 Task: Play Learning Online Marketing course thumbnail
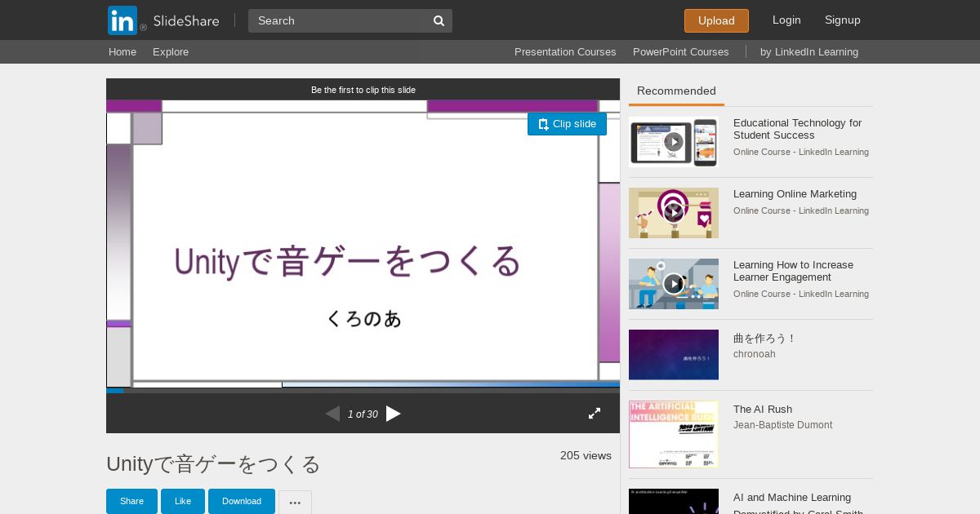[674, 213]
